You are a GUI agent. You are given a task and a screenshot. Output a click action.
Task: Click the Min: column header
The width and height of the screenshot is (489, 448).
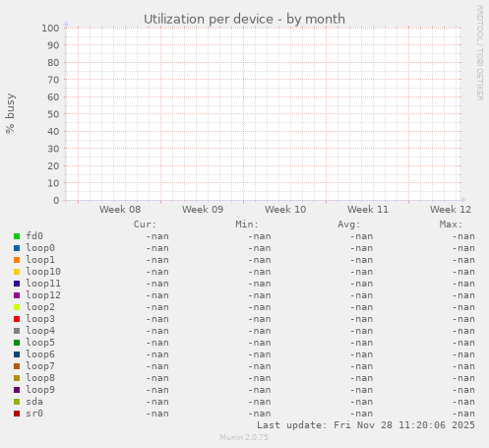247,224
